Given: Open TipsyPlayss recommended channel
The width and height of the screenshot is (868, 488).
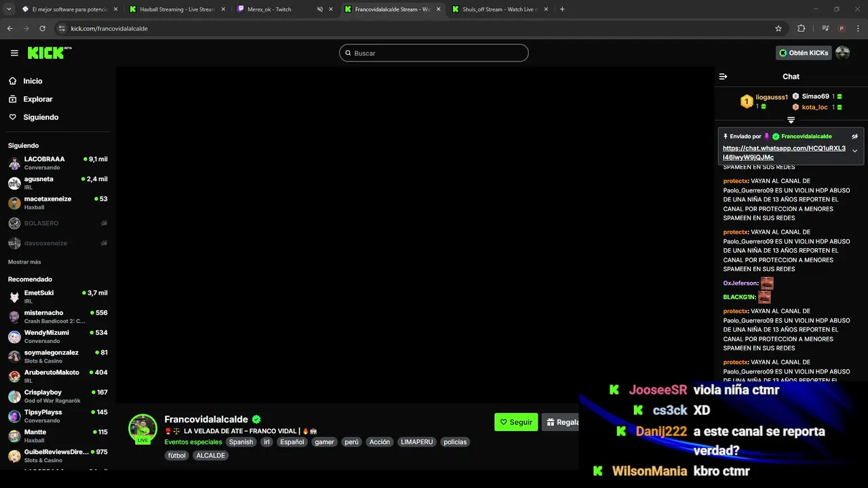Looking at the screenshot, I should click(x=58, y=416).
